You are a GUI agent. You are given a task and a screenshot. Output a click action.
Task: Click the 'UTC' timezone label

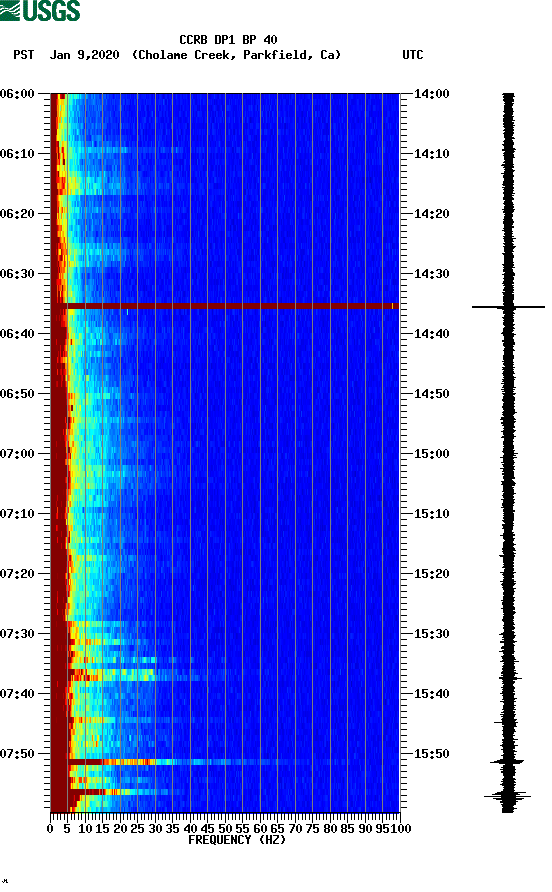point(413,55)
